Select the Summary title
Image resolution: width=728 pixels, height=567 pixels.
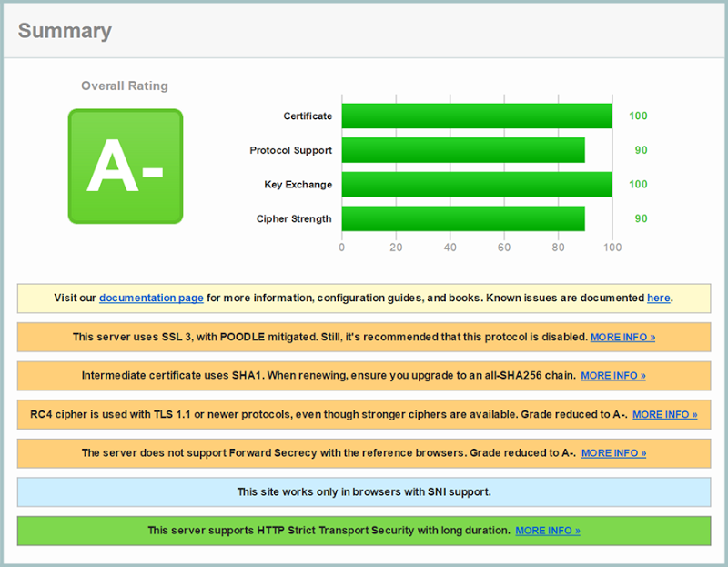[65, 30]
